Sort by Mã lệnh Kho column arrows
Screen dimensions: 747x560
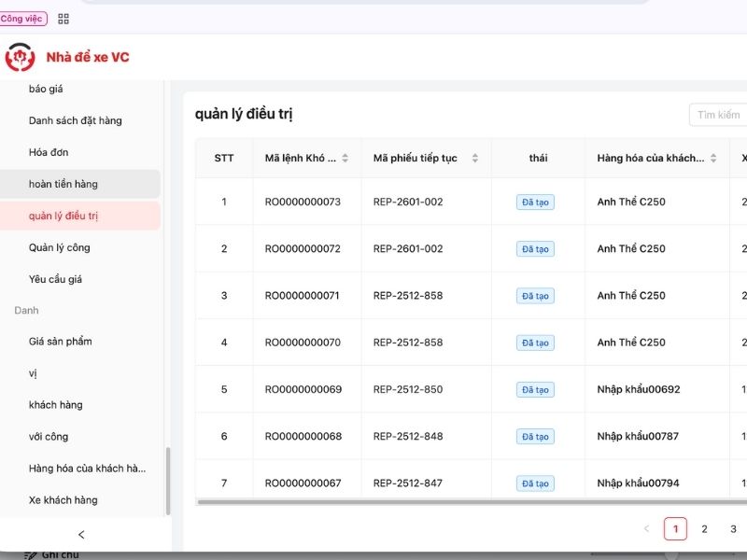coord(345,159)
